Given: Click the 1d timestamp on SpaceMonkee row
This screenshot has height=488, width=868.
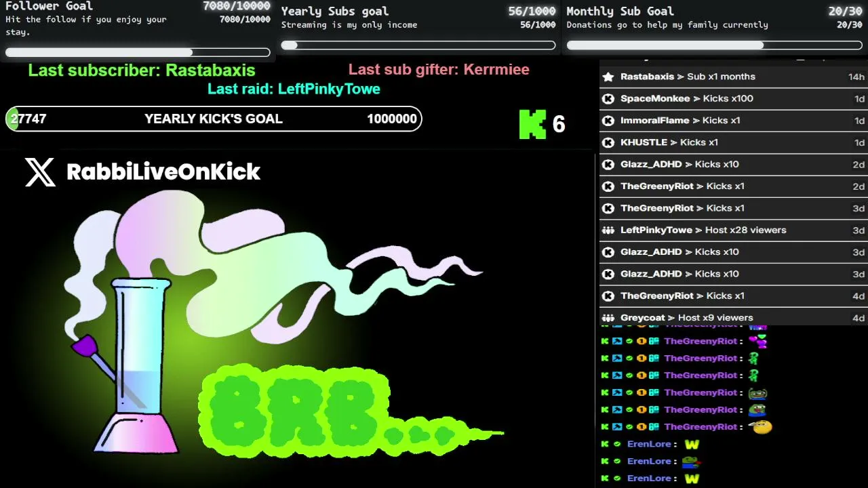Looking at the screenshot, I should (x=859, y=99).
